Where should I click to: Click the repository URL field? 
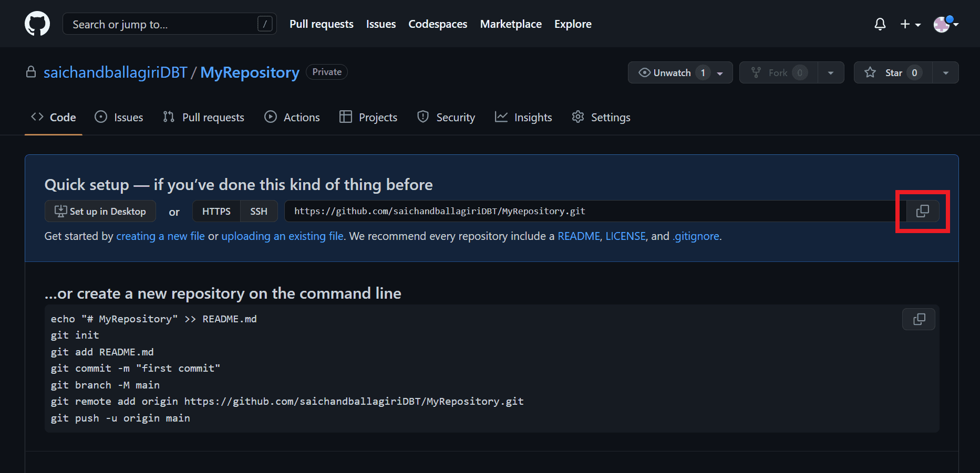pyautogui.click(x=595, y=211)
